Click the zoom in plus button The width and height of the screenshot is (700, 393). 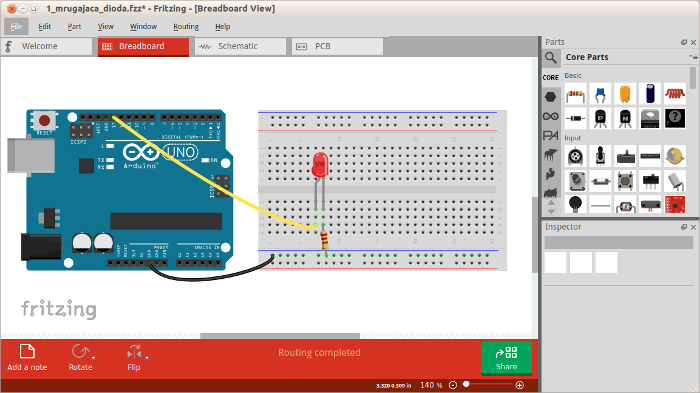coord(520,385)
